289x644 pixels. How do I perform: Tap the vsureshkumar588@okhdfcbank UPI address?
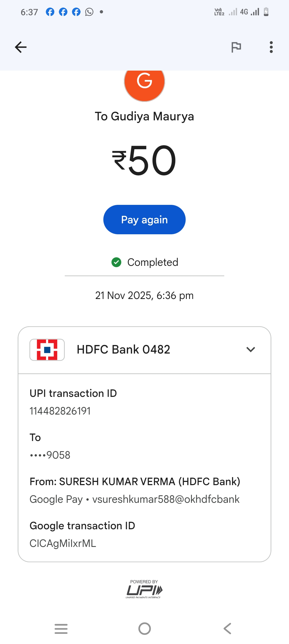tap(166, 499)
